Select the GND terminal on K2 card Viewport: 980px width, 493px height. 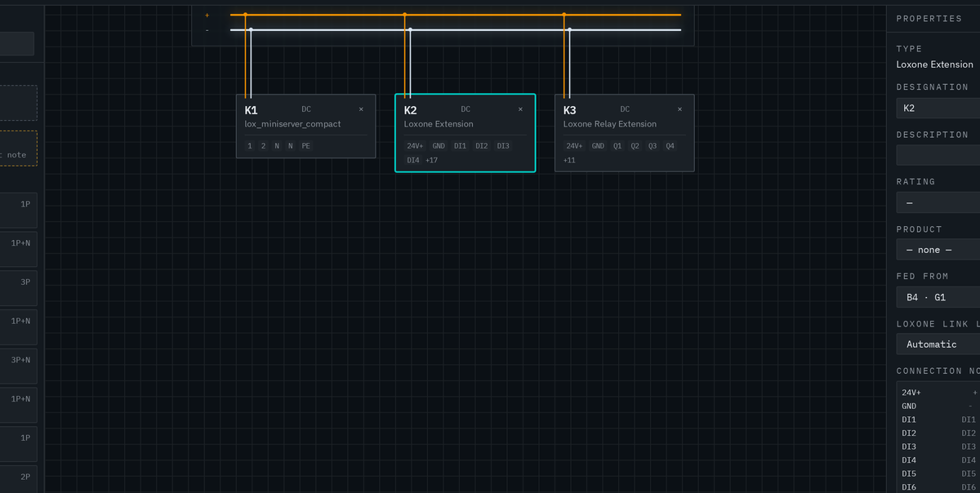(439, 146)
